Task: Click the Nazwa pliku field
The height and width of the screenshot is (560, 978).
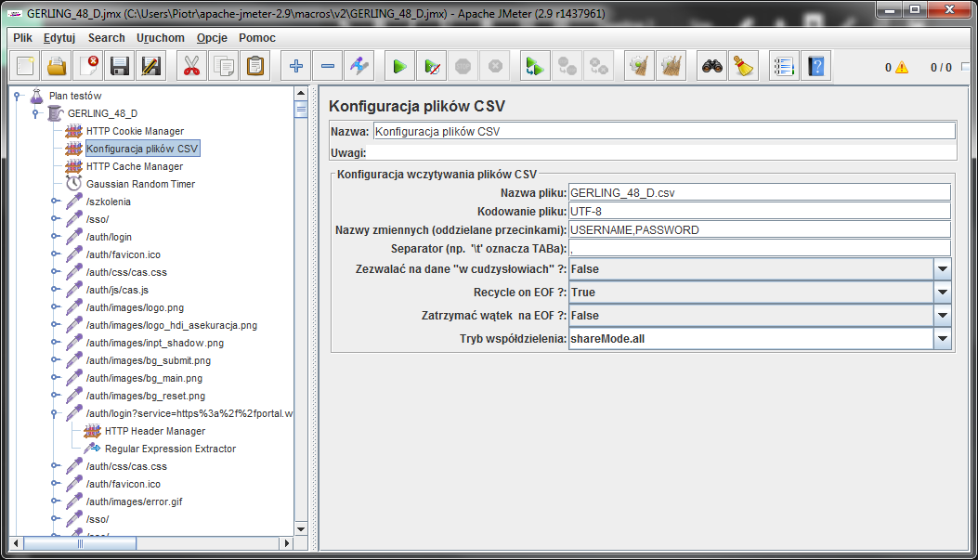Action: (760, 192)
